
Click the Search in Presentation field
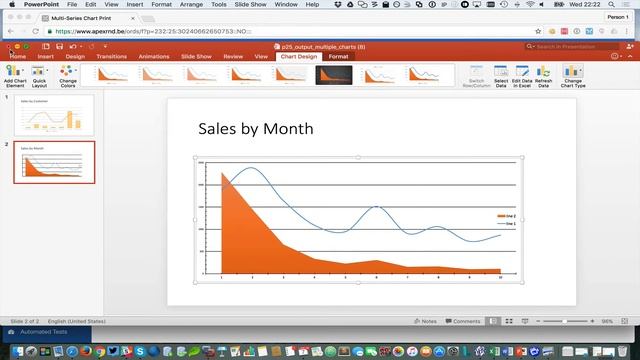(x=572, y=47)
